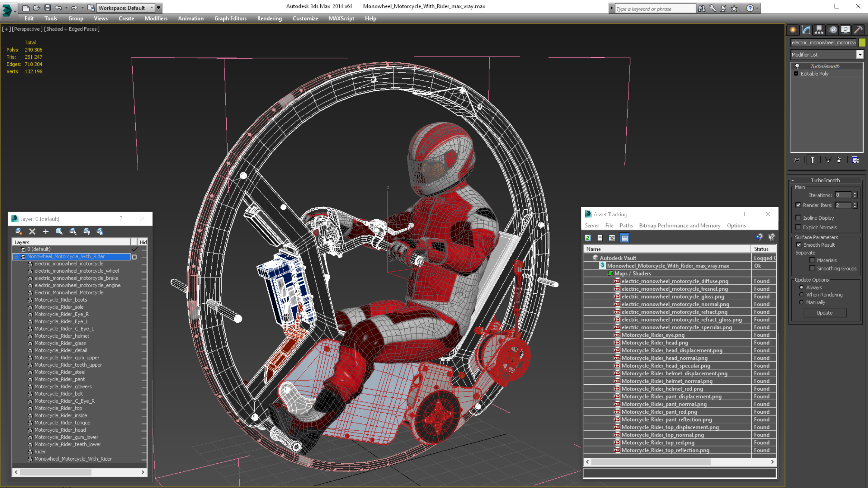
Task: Select Manually update radio button
Action: (802, 302)
